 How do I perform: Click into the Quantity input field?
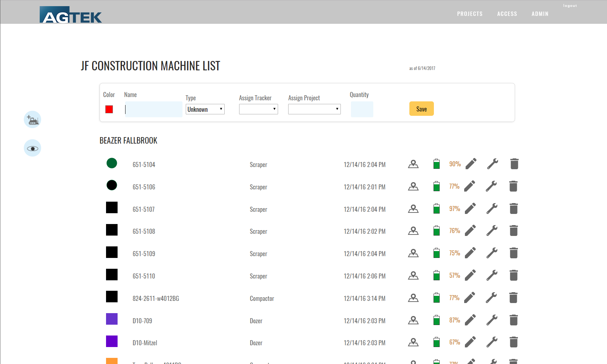pyautogui.click(x=362, y=109)
